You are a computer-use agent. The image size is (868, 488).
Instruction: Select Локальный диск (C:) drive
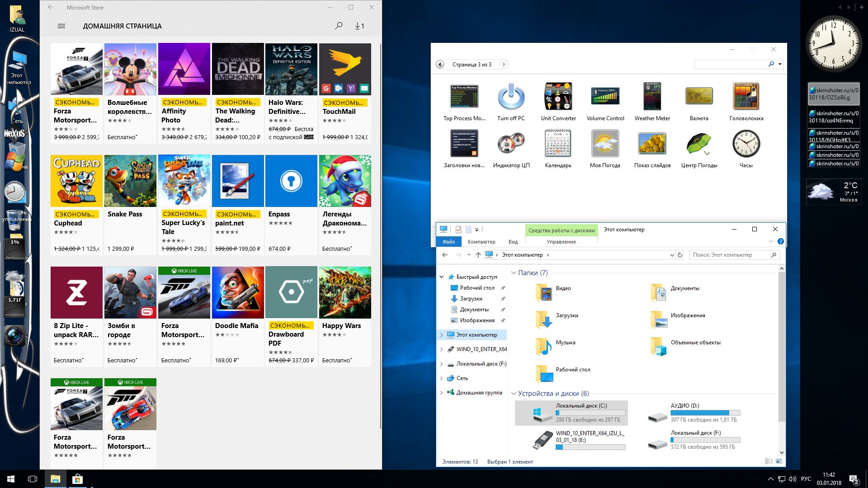coord(571,413)
